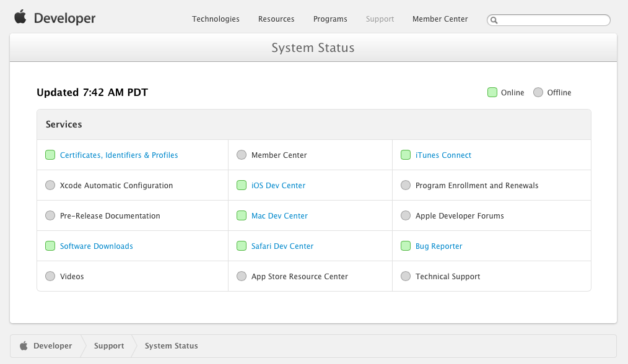Screen dimensions: 628x364
Task: Open the Bug Reporter link
Action: pos(439,246)
